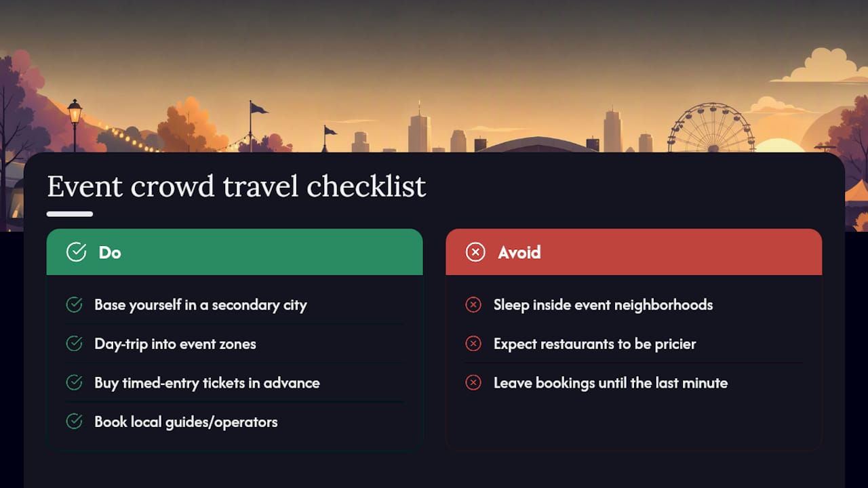Click the check icon beside 'Buy timed-entry tickets in advance'

pos(74,383)
